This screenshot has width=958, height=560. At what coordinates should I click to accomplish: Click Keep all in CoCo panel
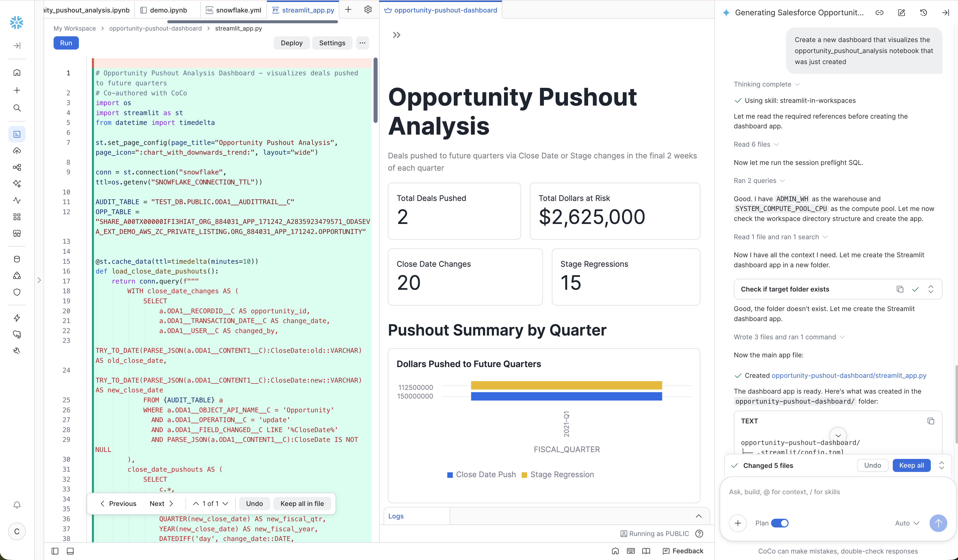(911, 465)
